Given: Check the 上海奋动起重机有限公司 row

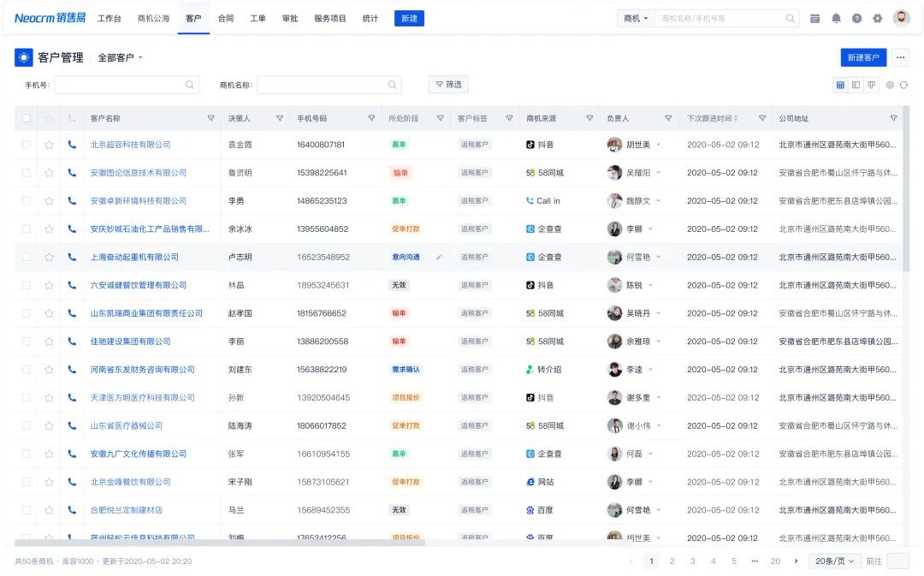Looking at the screenshot, I should pyautogui.click(x=26, y=257).
